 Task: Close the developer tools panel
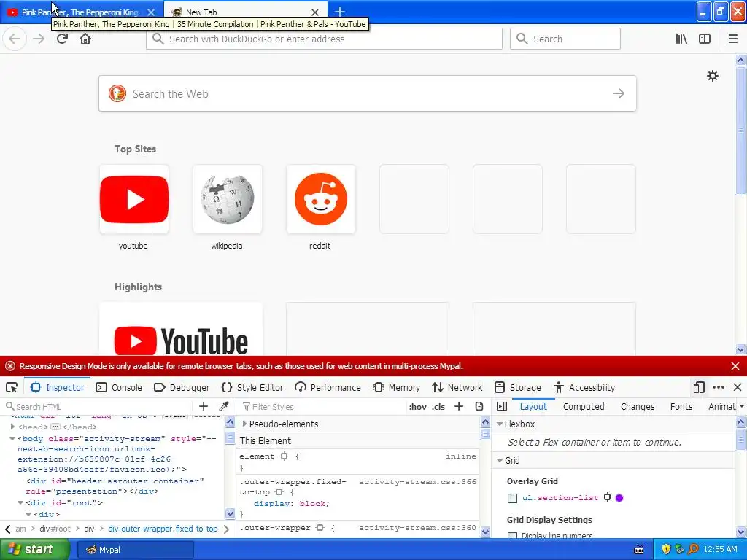point(738,387)
